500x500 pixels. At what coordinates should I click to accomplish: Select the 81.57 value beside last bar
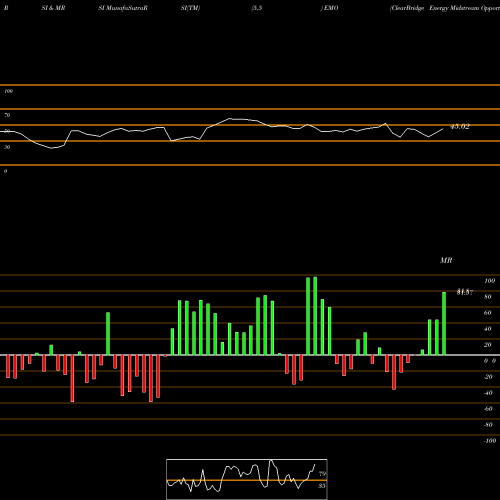(465, 292)
